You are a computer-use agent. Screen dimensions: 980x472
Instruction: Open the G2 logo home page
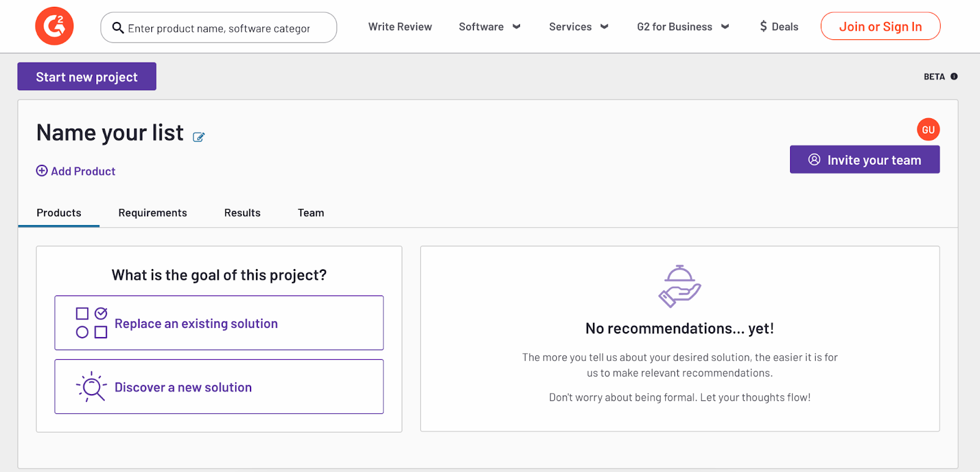coord(55,26)
